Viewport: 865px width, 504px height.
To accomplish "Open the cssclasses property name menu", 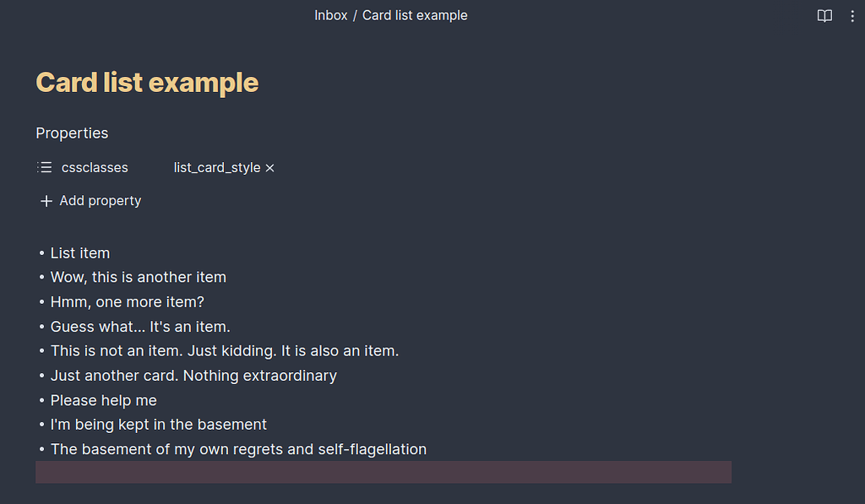I will (x=94, y=167).
